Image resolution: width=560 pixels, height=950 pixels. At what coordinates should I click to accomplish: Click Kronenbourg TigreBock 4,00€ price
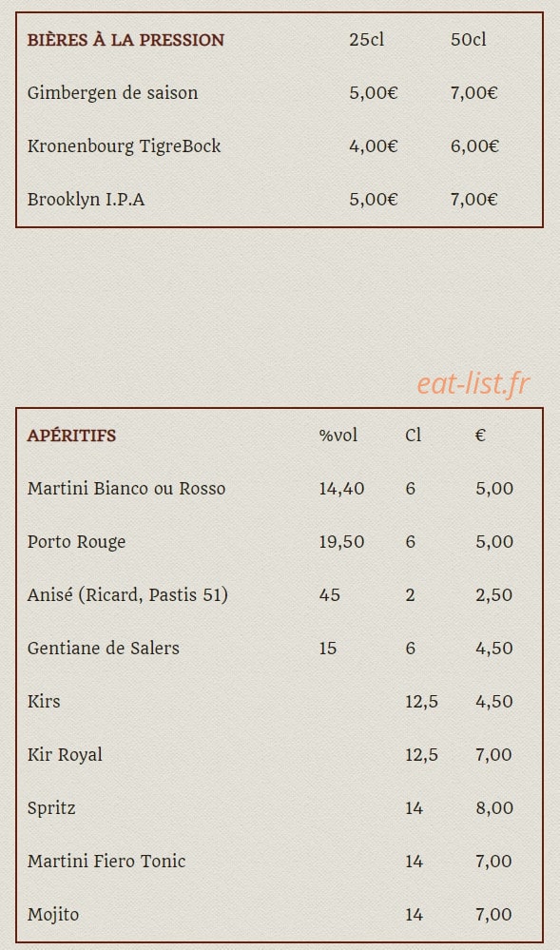374,146
